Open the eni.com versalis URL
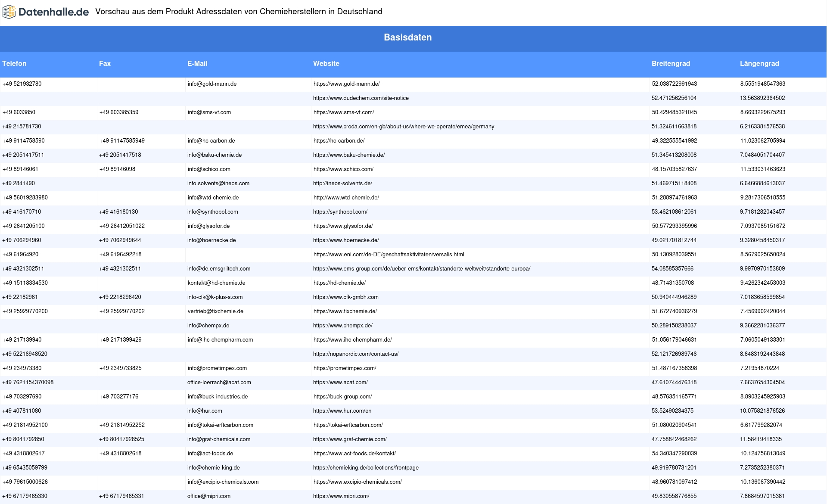Viewport: 827px width, 504px height. click(x=389, y=255)
